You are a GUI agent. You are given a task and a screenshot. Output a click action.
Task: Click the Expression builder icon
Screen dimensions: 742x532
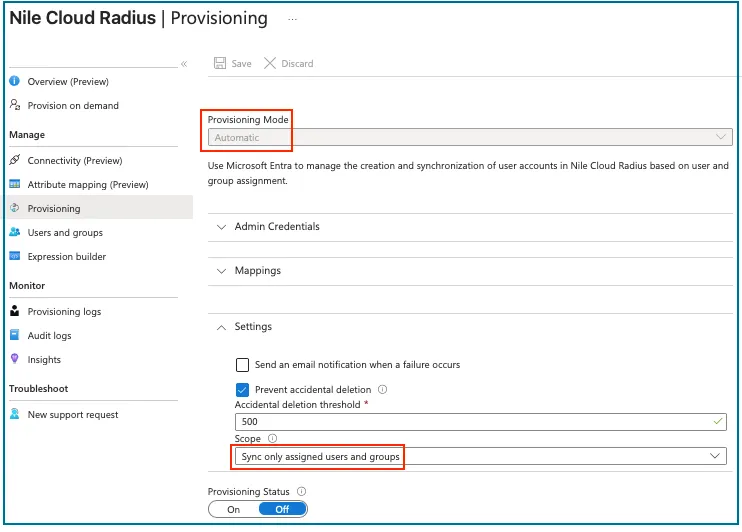point(15,256)
